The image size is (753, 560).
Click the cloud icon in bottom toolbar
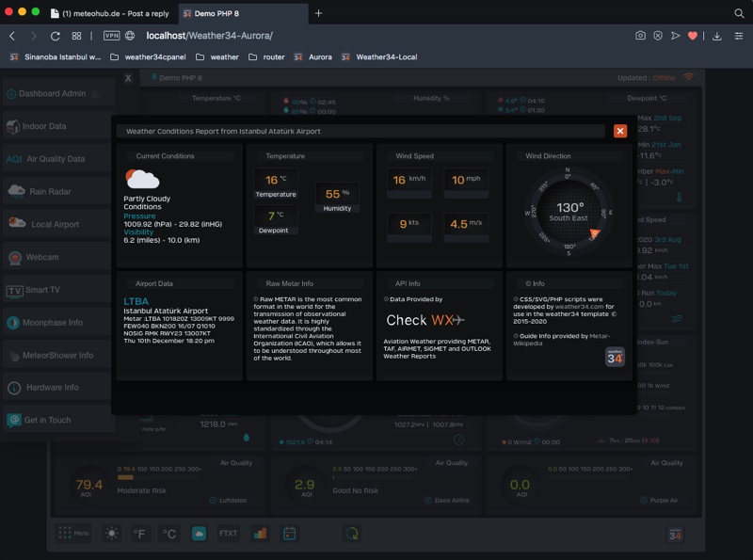click(199, 533)
